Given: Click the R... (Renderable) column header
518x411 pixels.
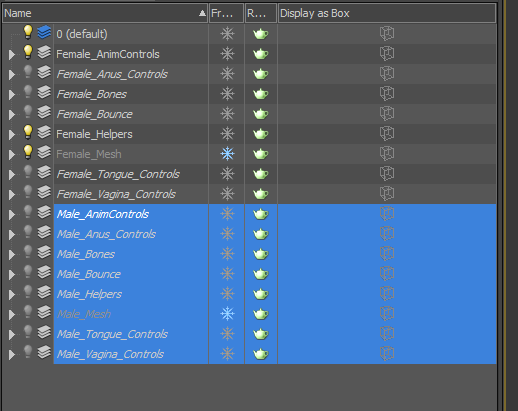Looking at the screenshot, I should [261, 13].
